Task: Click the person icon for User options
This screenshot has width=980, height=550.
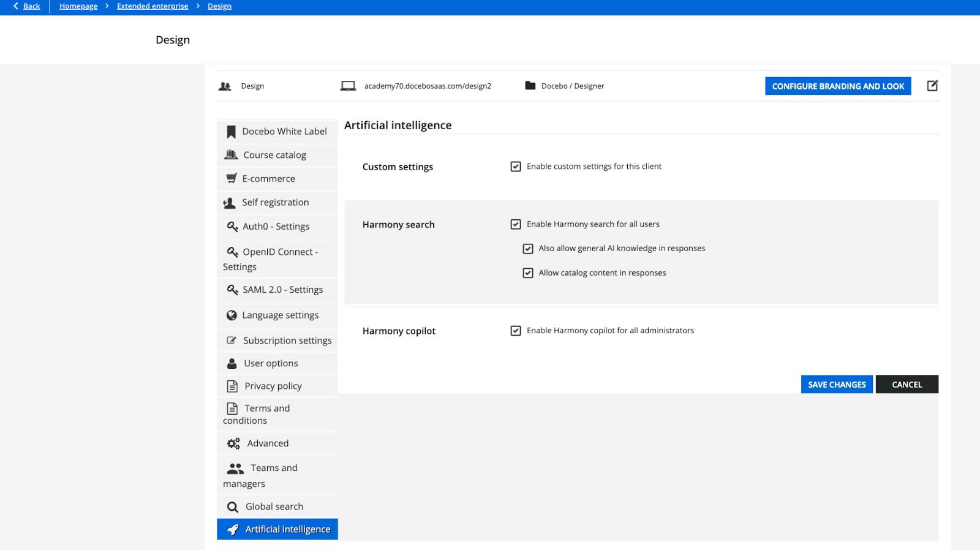Action: pos(232,364)
